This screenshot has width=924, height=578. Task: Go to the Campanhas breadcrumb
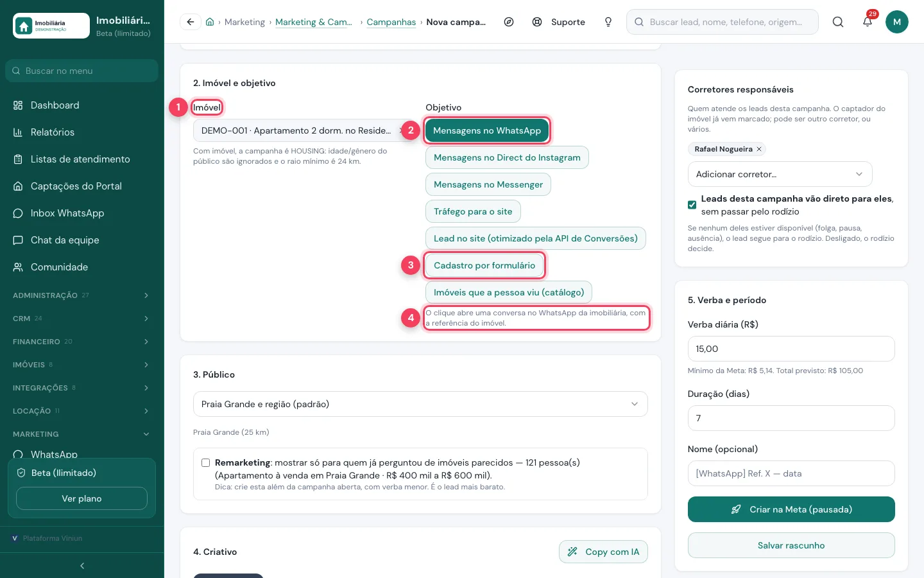[391, 22]
